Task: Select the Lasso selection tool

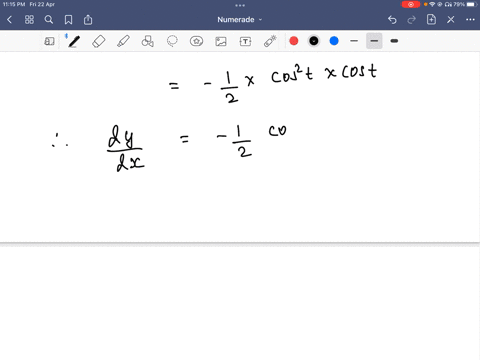Action: [x=172, y=41]
